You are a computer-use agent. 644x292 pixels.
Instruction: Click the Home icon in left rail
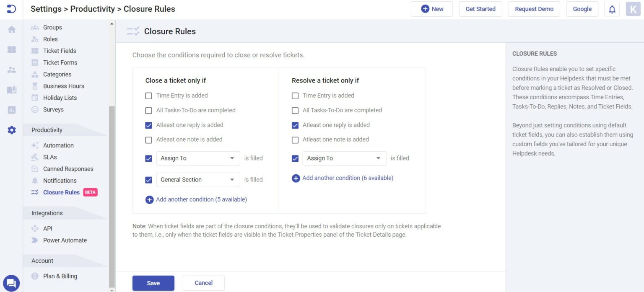point(12,29)
